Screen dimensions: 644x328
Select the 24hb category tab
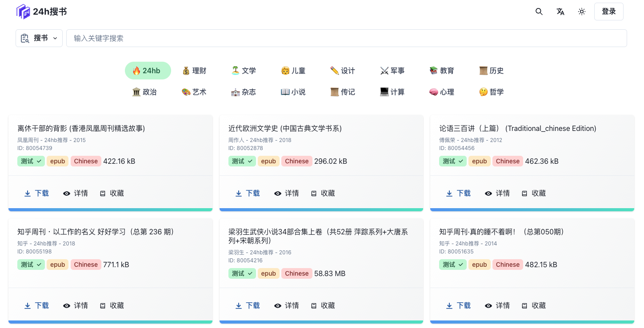(148, 71)
